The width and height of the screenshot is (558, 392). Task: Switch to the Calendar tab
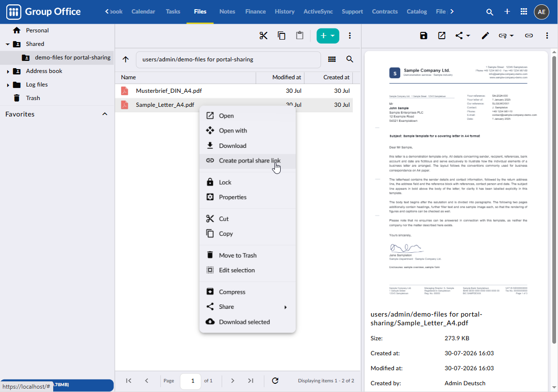click(143, 12)
